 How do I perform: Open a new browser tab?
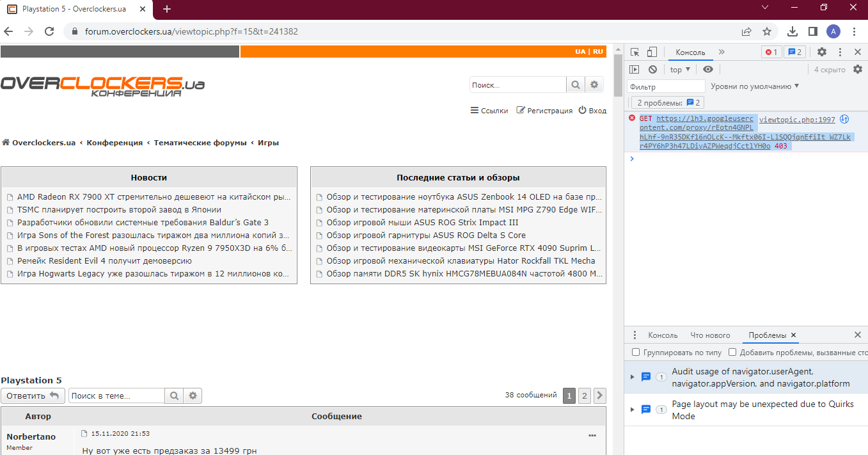[167, 9]
